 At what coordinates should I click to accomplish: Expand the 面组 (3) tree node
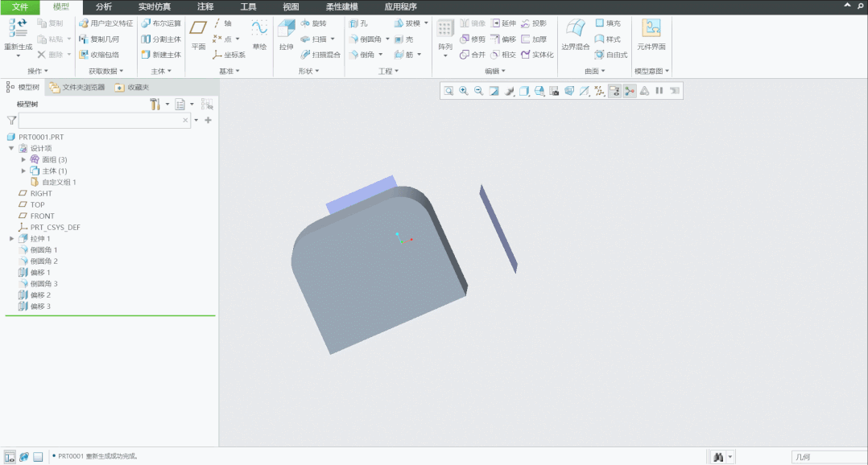coord(23,159)
